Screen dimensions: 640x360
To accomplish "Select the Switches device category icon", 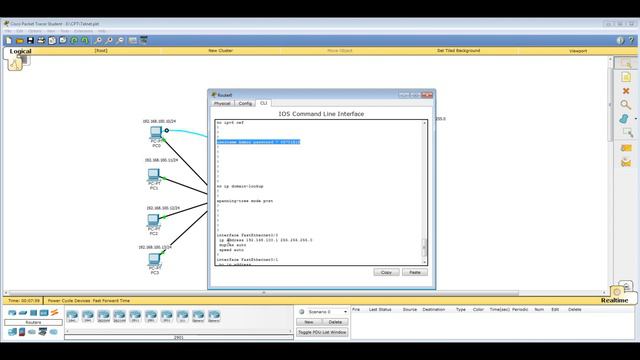I will click(x=23, y=313).
